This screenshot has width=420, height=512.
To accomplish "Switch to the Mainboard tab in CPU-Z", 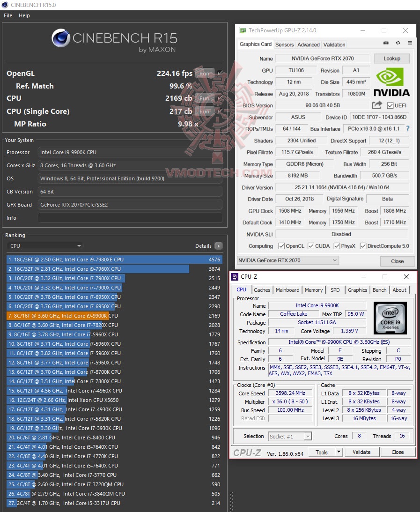I will (287, 290).
